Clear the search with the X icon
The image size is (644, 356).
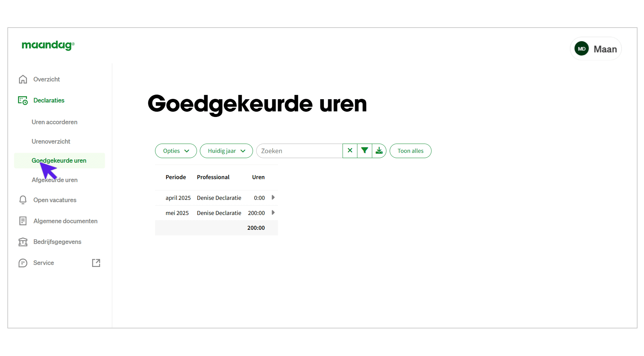(x=350, y=151)
